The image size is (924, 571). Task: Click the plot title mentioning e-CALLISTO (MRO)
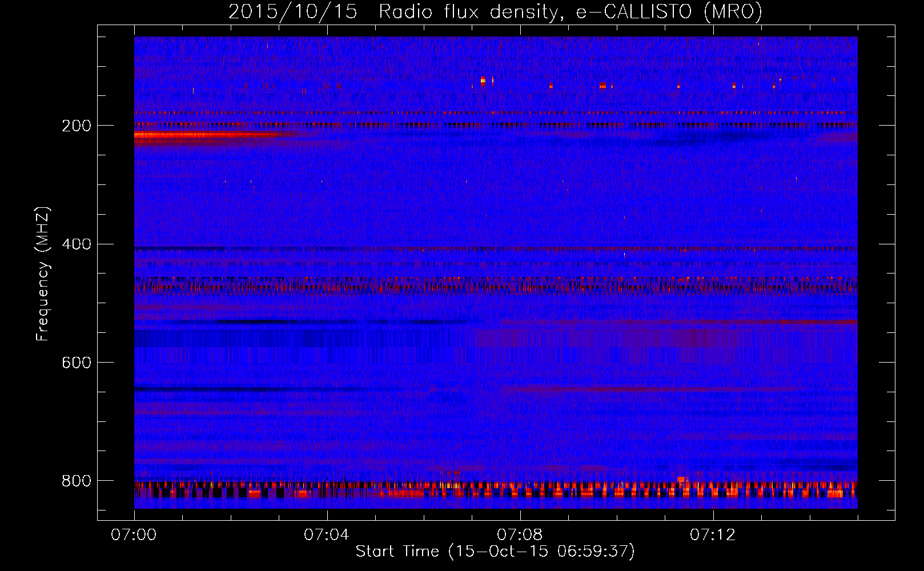(x=495, y=11)
